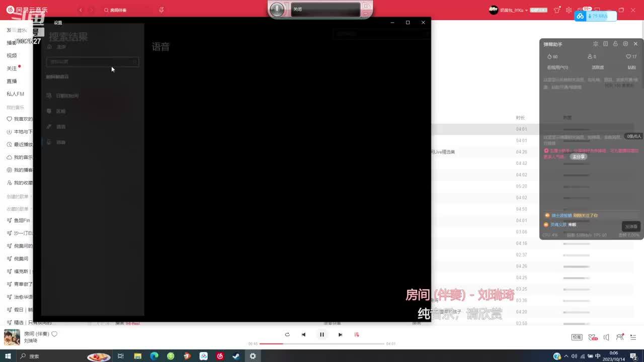Toggle the loop playback mode icon

pyautogui.click(x=287, y=334)
